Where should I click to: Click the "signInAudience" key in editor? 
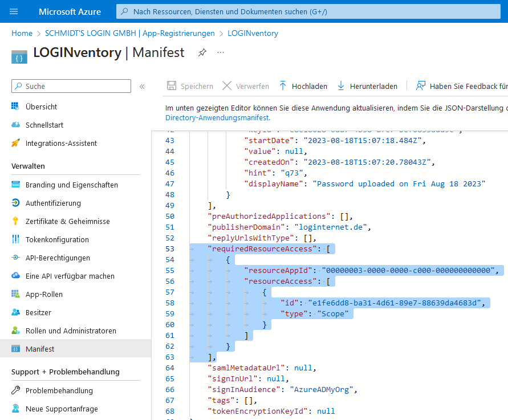point(244,390)
